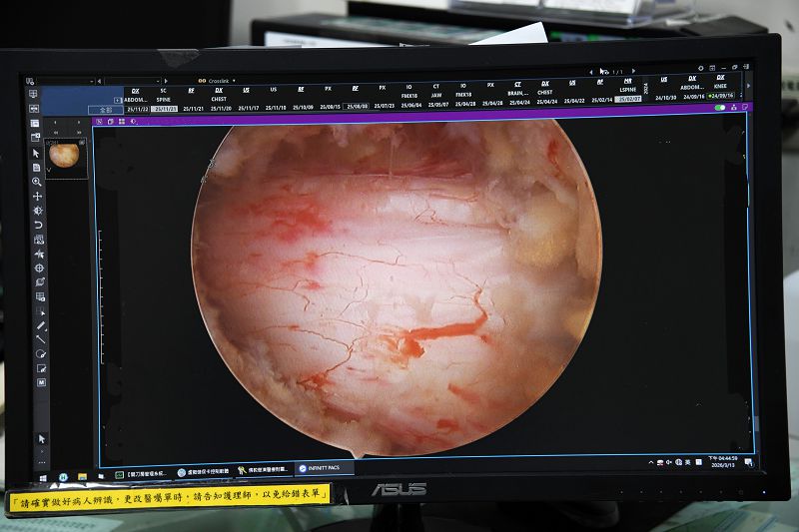
Task: Select the arrow pointer tool in left toolbar
Action: [x=38, y=154]
